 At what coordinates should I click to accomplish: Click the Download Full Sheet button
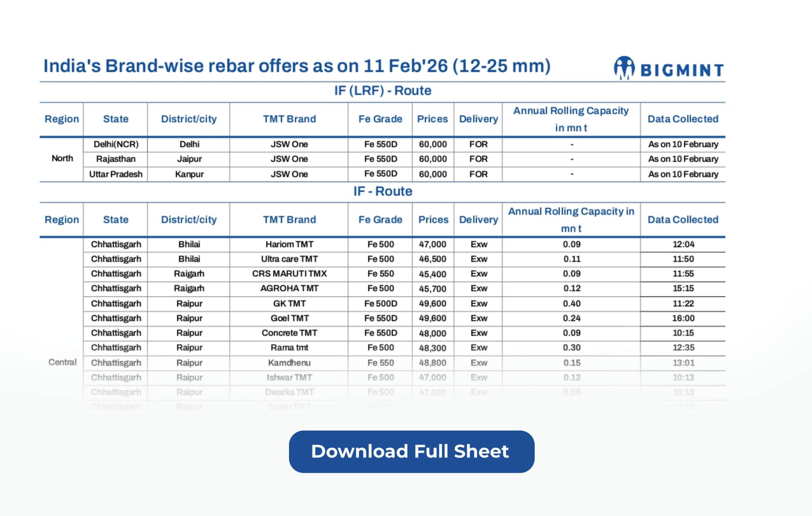[411, 451]
